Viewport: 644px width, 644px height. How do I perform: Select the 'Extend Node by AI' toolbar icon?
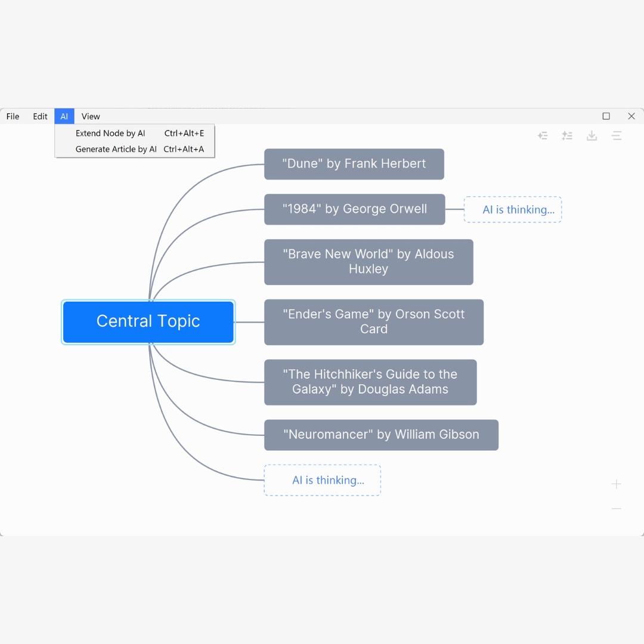(543, 135)
